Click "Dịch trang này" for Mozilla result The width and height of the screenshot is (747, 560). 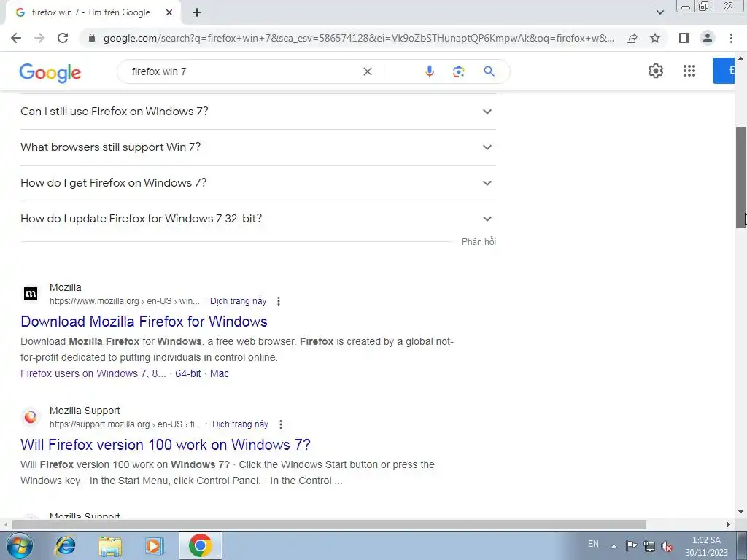[x=239, y=301]
